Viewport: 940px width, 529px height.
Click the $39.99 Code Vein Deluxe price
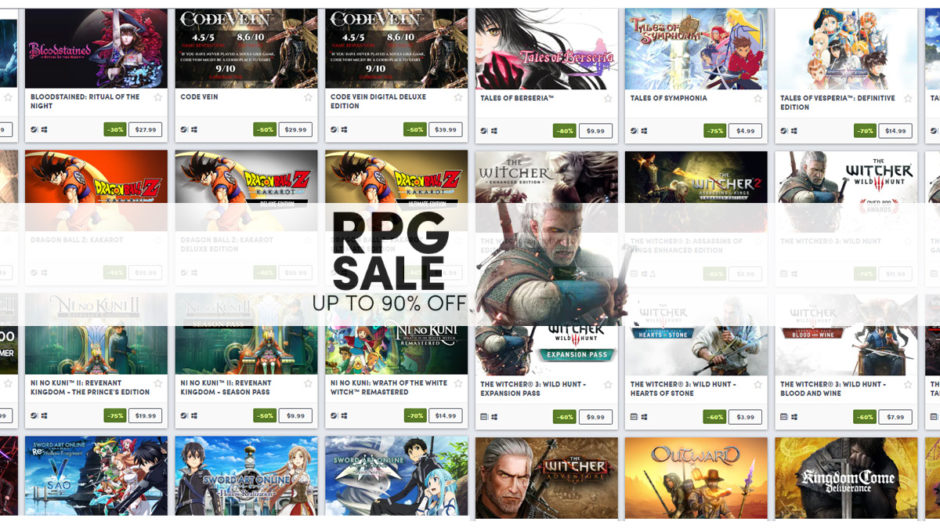coord(445,130)
